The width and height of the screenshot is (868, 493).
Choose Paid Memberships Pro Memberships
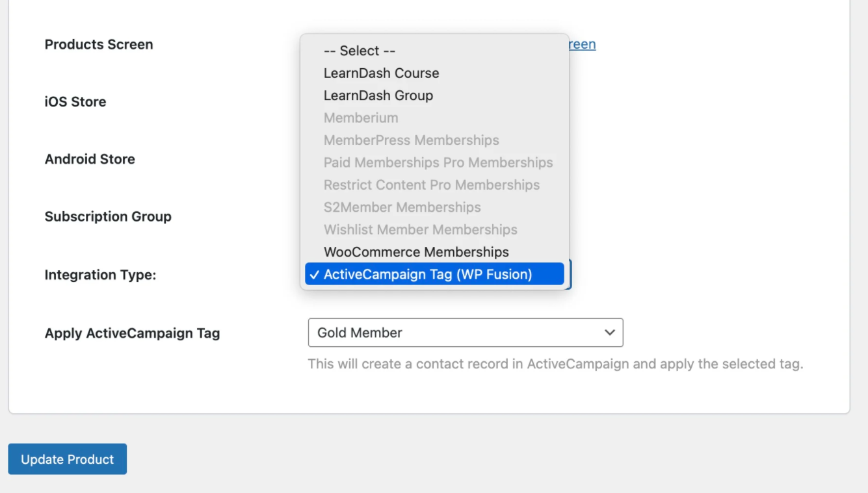click(x=438, y=162)
